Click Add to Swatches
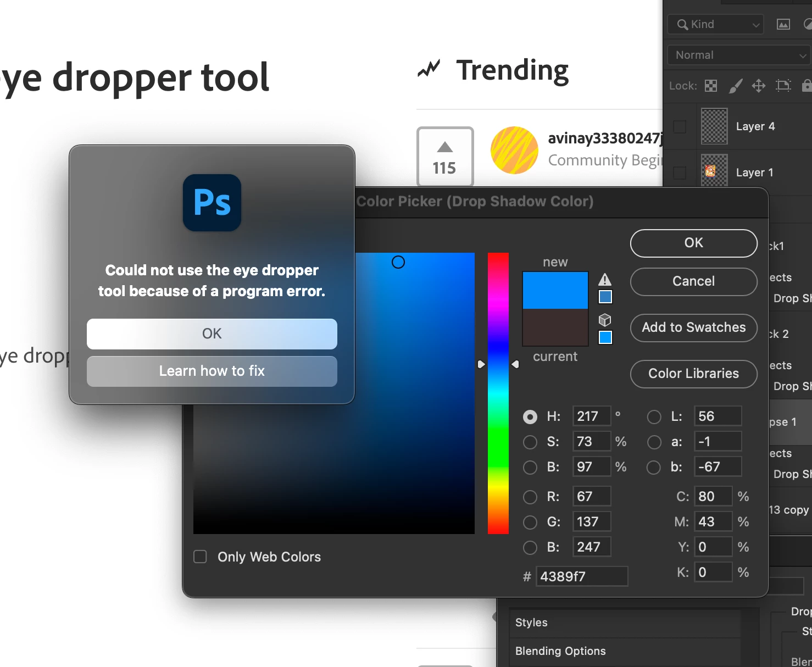 (693, 327)
